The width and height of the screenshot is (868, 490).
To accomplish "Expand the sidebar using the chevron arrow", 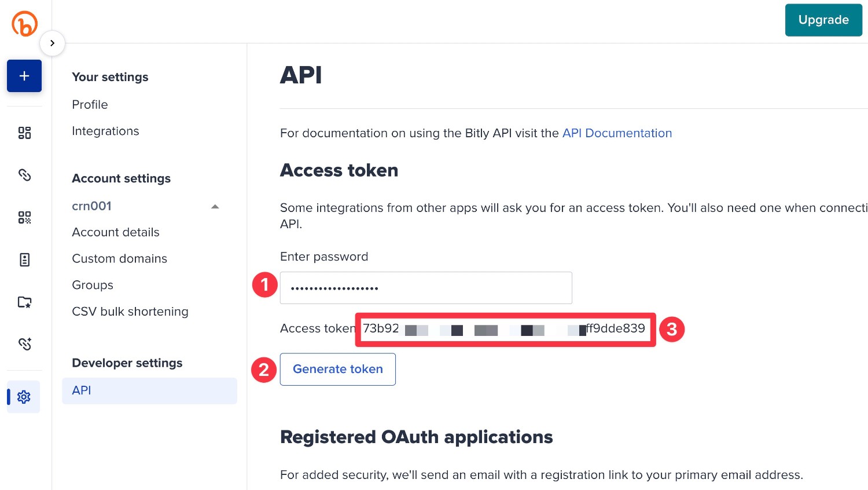I will tap(52, 43).
